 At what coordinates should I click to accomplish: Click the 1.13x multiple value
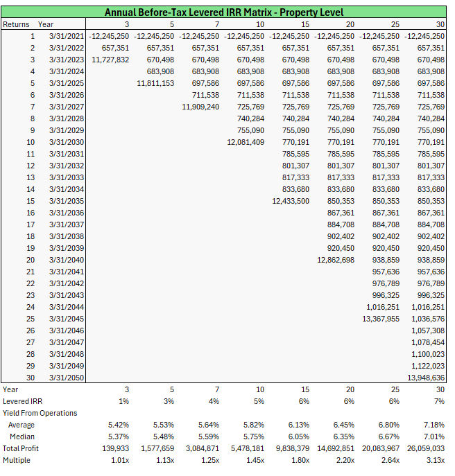[x=165, y=460]
